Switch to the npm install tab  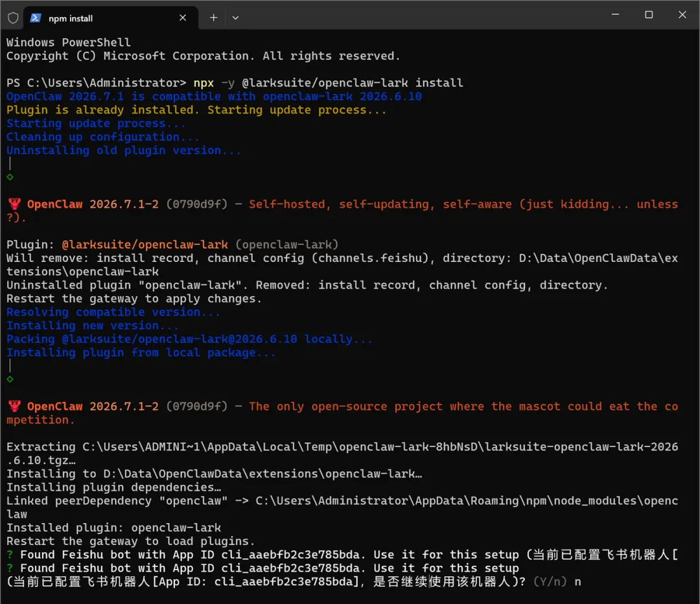(x=110, y=18)
